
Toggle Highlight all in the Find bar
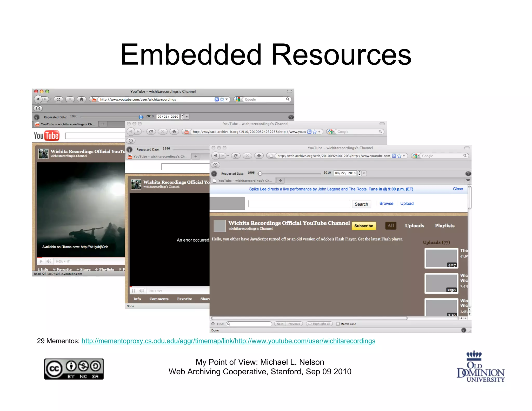pos(319,324)
